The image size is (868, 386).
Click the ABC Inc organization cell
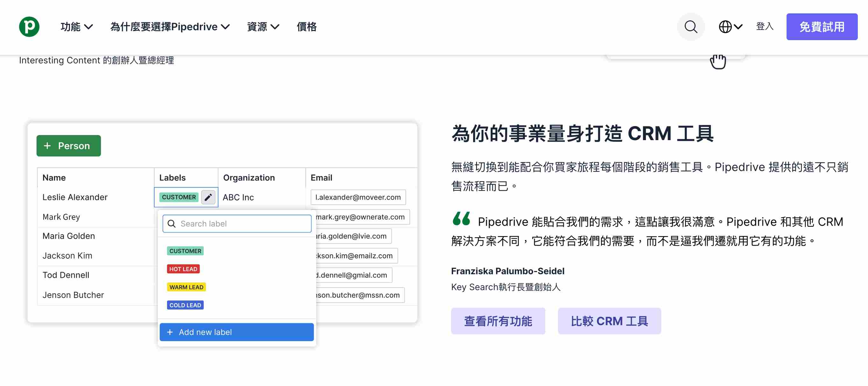pyautogui.click(x=238, y=197)
